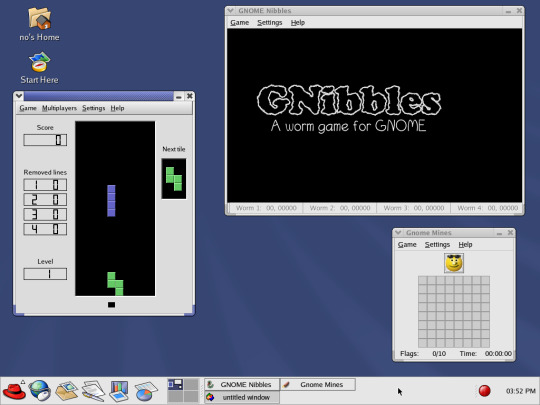Image resolution: width=540 pixels, height=405 pixels.
Task: Click the panel clock showing 03:52 PM
Action: coord(520,391)
